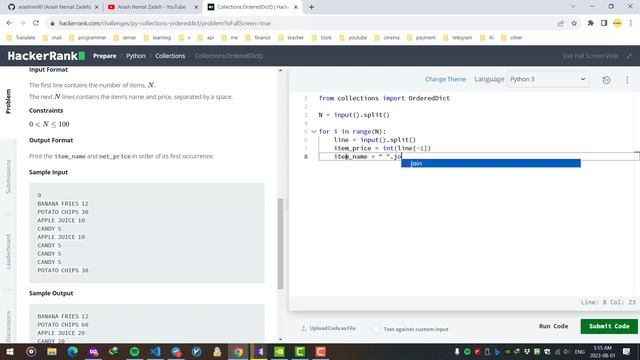Click the problem panel scrollbar thumb
640x360 pixels.
(280, 244)
